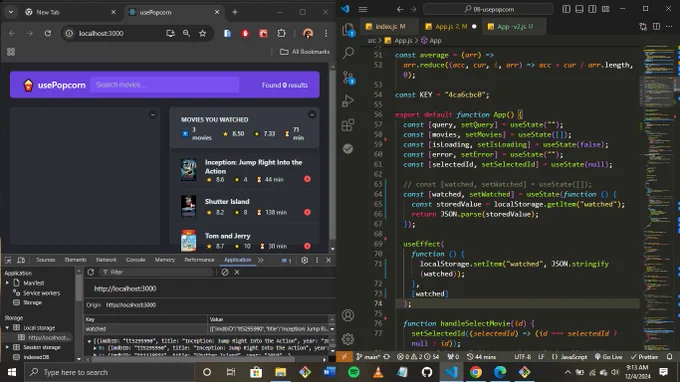680x382 pixels.
Task: Click DevTools storage Filter field
Action: tap(156, 272)
